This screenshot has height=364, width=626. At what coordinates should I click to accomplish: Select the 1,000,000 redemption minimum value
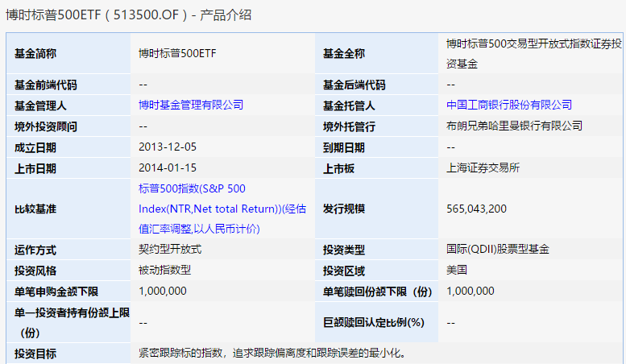click(471, 291)
